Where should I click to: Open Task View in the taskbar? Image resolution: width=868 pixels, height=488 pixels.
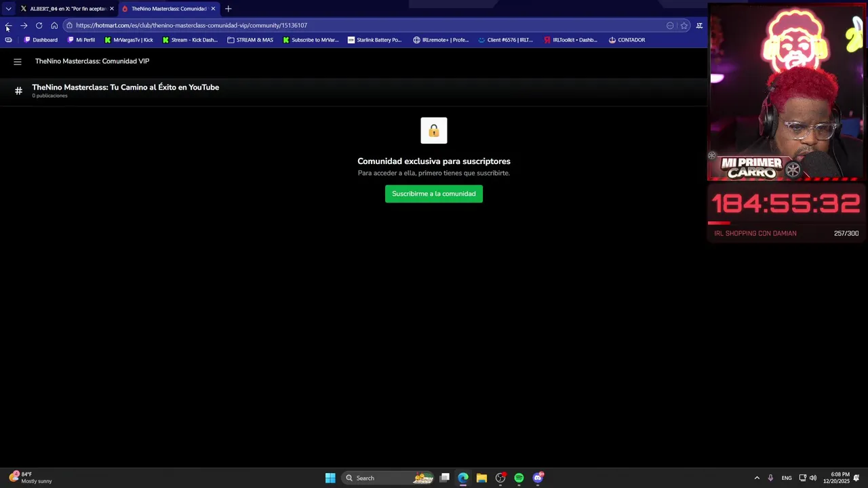pos(445,478)
